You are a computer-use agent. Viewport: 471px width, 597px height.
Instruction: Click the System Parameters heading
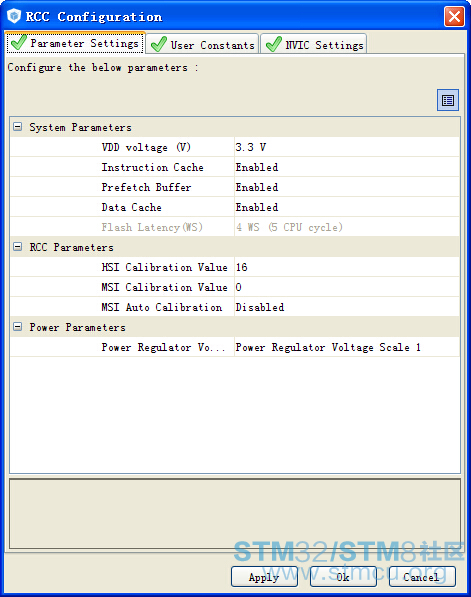point(80,127)
